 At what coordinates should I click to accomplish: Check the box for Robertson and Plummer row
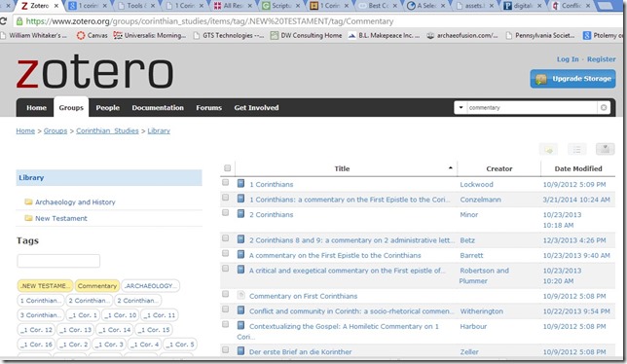[226, 269]
